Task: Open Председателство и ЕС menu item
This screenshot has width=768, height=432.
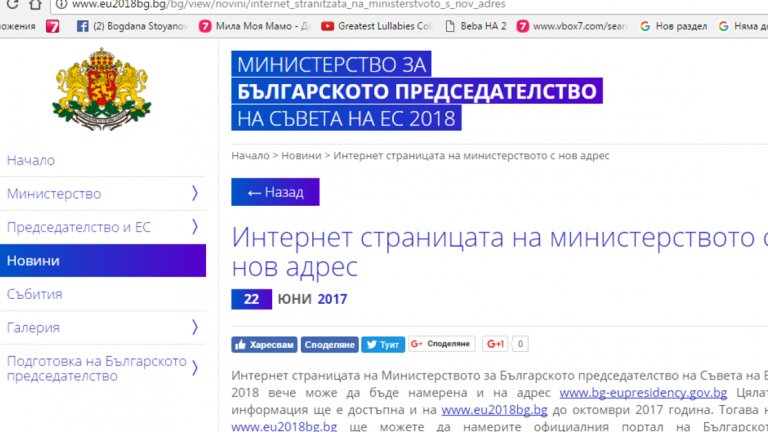Action: click(78, 227)
